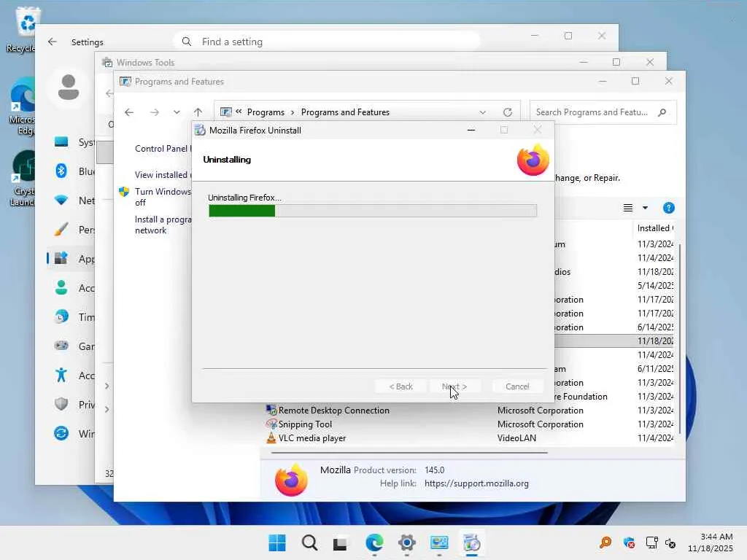
Task: Click the taskbar clock and date
Action: (x=711, y=542)
